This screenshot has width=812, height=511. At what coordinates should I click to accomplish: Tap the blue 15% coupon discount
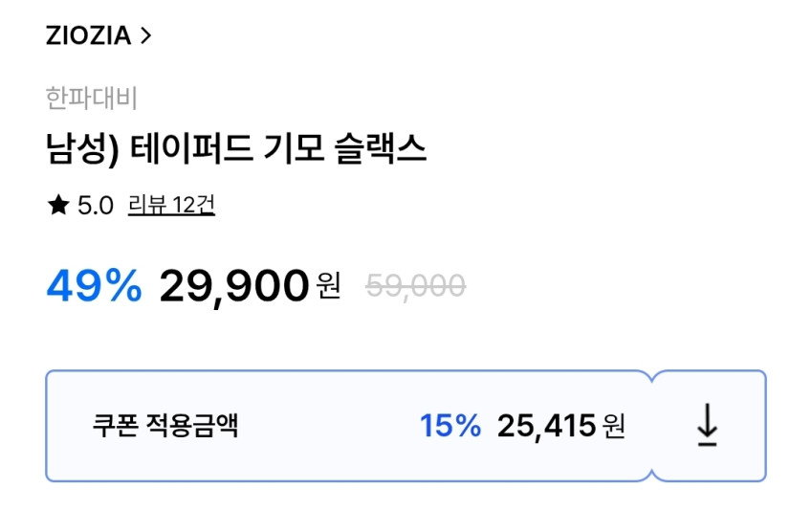click(450, 426)
